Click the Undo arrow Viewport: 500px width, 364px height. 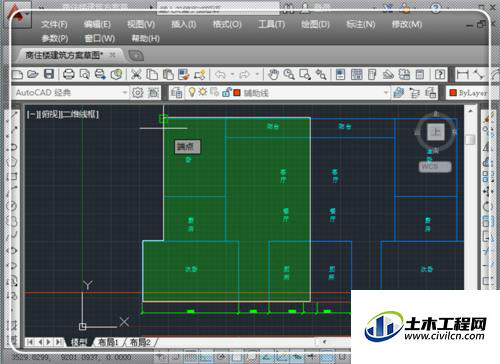click(x=220, y=74)
